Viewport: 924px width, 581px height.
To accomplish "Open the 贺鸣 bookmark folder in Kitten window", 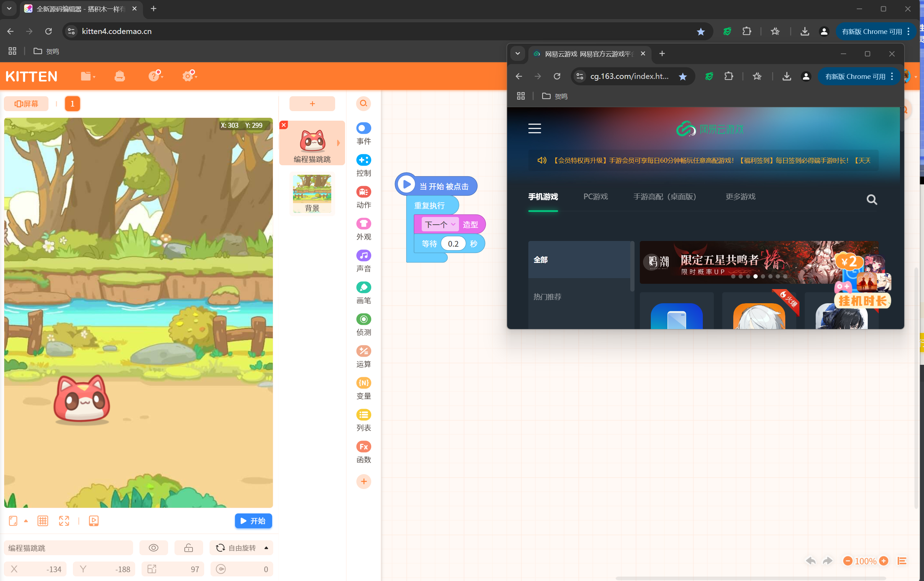I will [46, 51].
